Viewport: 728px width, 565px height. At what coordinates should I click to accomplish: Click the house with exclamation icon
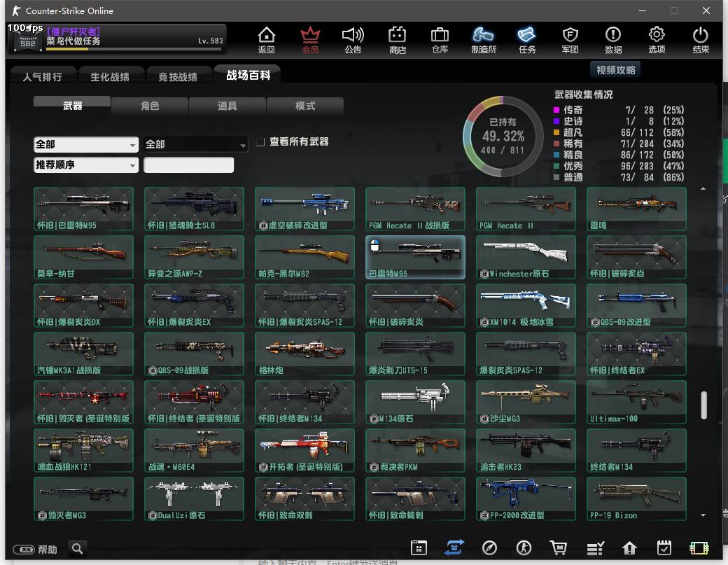click(629, 548)
